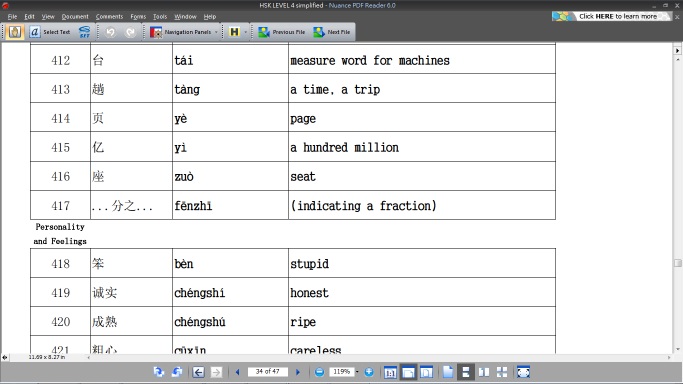Image resolution: width=683 pixels, height=384 pixels.
Task: Click the 119% zoom field
Action: (342, 371)
